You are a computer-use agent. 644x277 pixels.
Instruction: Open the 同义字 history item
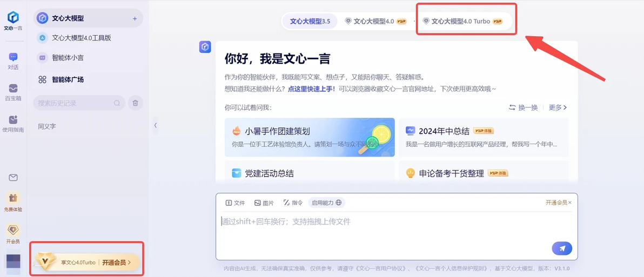pyautogui.click(x=47, y=127)
